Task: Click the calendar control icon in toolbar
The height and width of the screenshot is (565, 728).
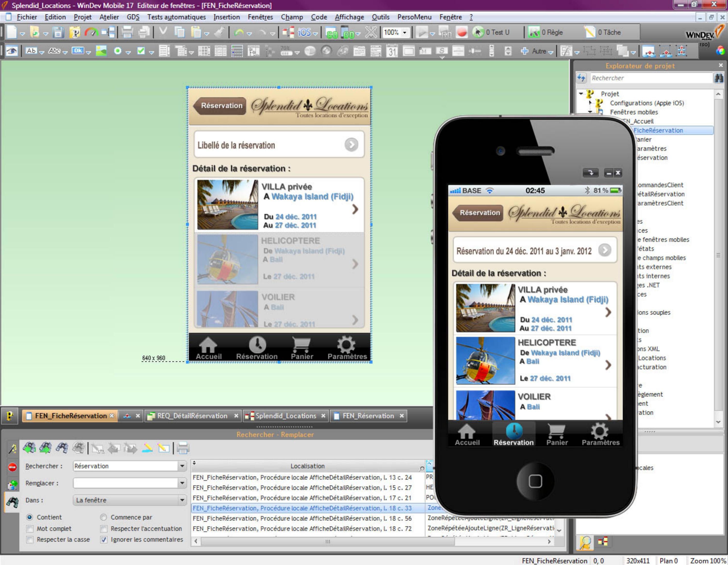Action: pyautogui.click(x=392, y=51)
